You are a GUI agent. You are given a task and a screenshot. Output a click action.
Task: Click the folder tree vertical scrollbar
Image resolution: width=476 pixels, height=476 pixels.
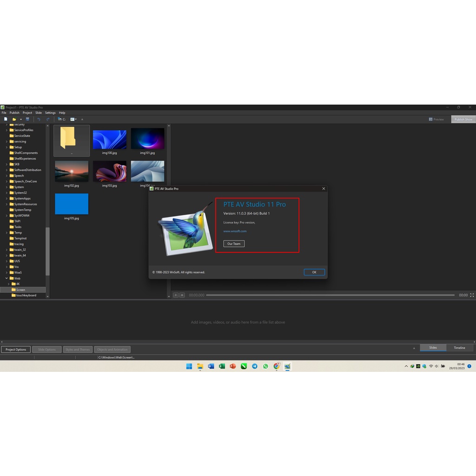[47, 251]
